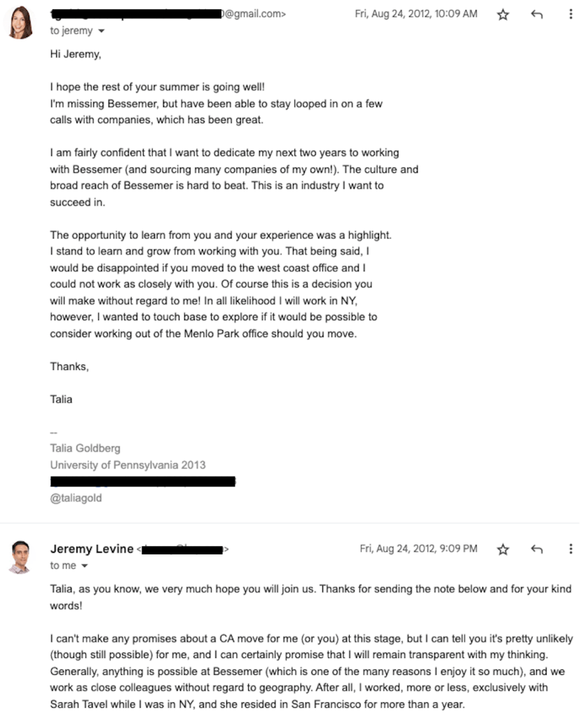This screenshot has width=588, height=717.
Task: Click the Jeremy Levine sender name
Action: [x=91, y=549]
